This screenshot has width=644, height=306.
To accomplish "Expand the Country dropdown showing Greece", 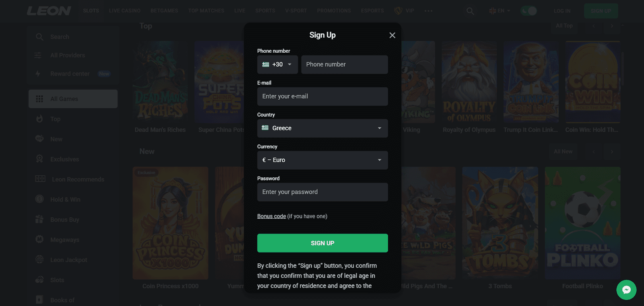I will coord(322,128).
